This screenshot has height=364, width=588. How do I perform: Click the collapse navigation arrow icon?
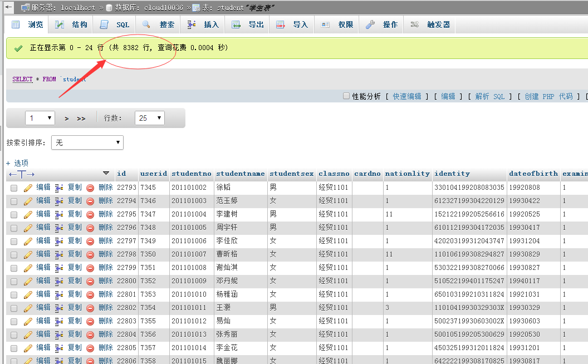click(x=8, y=7)
